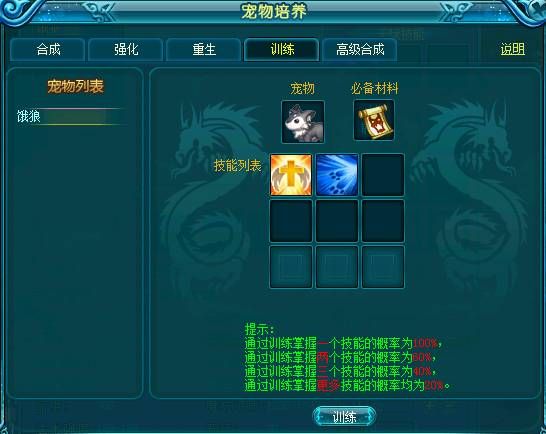Click the empty middle-row center skill slot
This screenshot has height=434, width=546.
[x=337, y=220]
